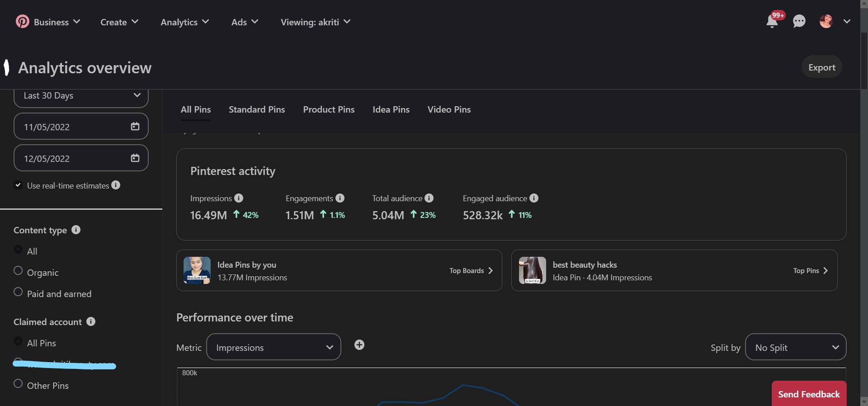Open the Split by No Split dropdown
Image resolution: width=868 pixels, height=406 pixels.
point(795,347)
